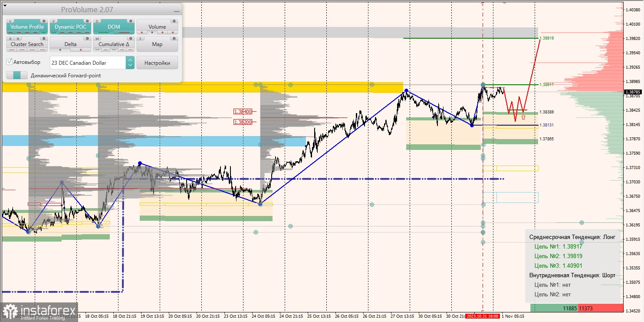Minimize the ProVolume 2.07 panel

click(176, 11)
